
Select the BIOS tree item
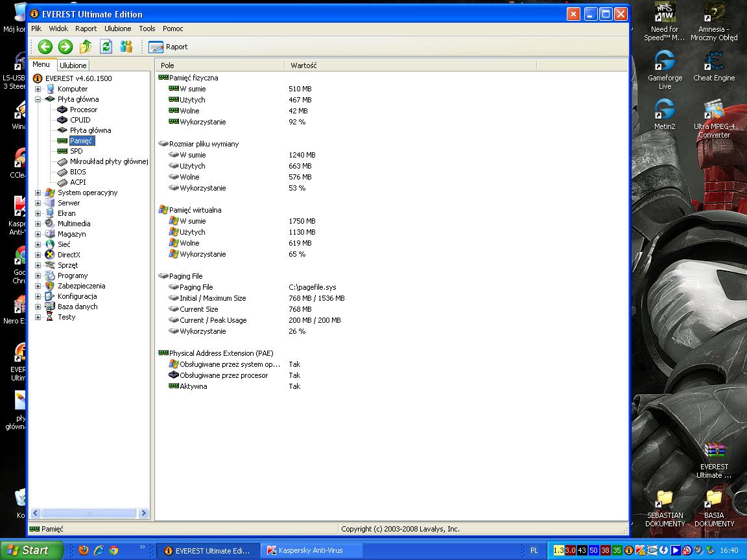pos(78,172)
